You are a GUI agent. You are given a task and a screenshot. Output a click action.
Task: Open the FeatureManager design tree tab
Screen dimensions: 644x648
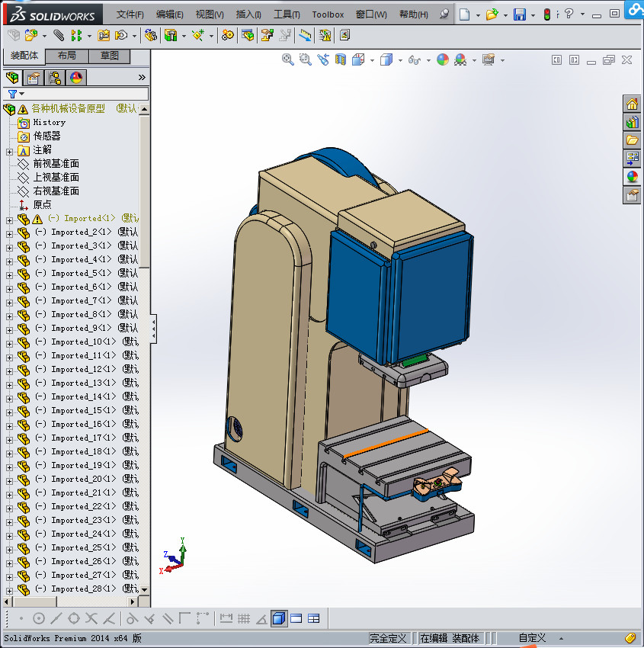12,78
